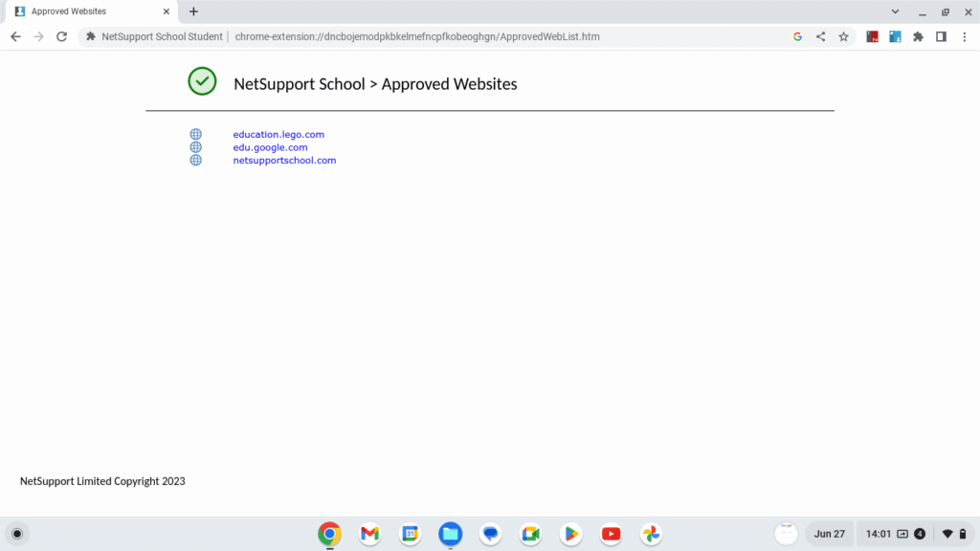Click the battery status icon

963,534
